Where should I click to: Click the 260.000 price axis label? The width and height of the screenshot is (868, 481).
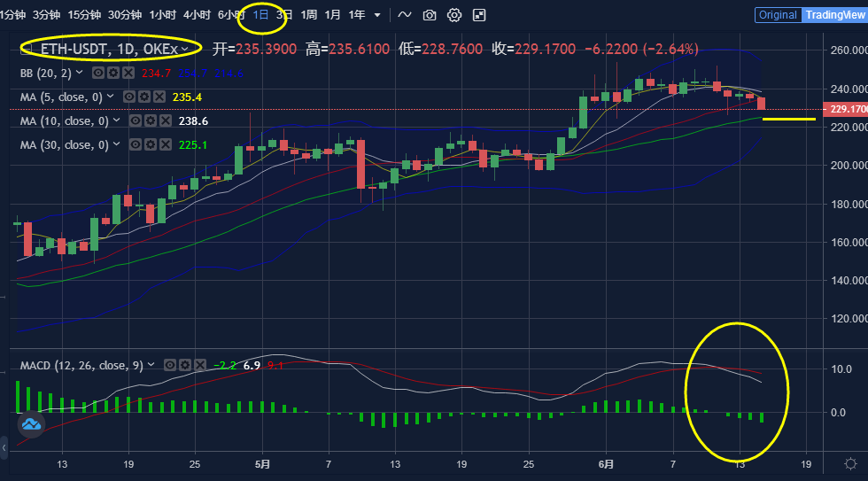click(x=849, y=50)
